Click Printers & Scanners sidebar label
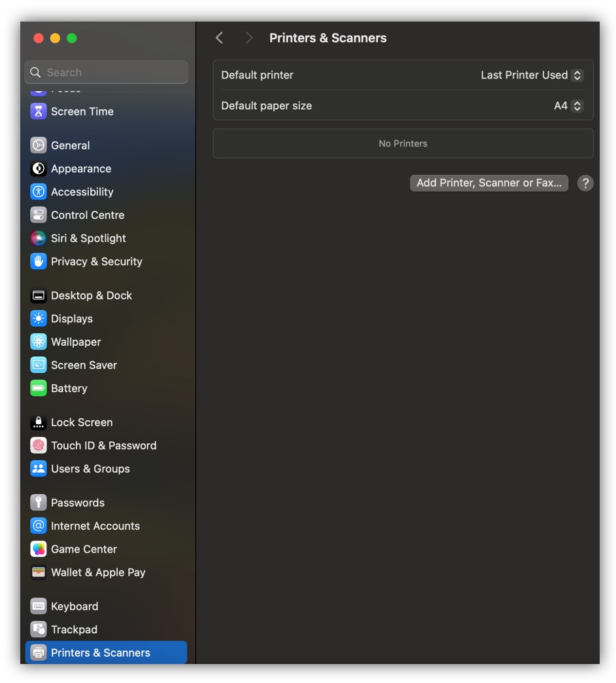 click(x=101, y=652)
